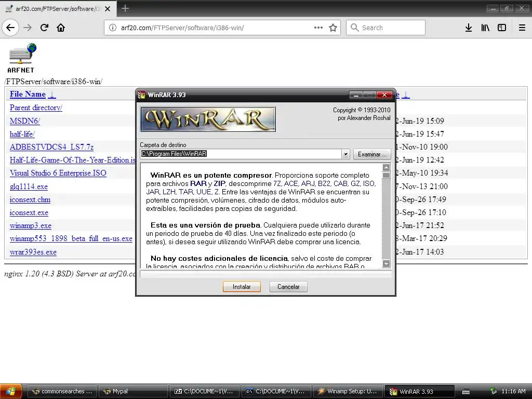The image size is (532, 399).
Task: Download ADBESTVDCS4_LS7.7z file
Action: pos(51,147)
